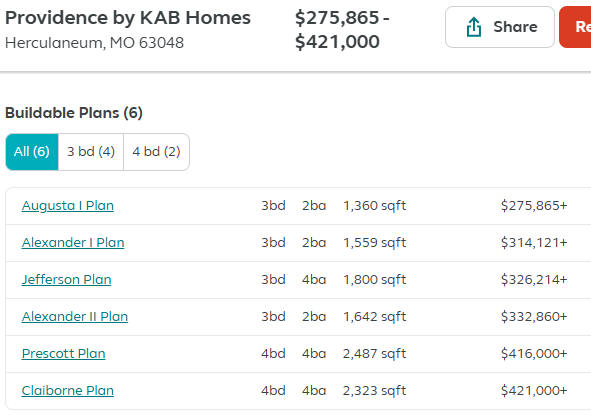Click the $275,865+ price of Augusta I
The height and width of the screenshot is (417, 591).
point(534,205)
